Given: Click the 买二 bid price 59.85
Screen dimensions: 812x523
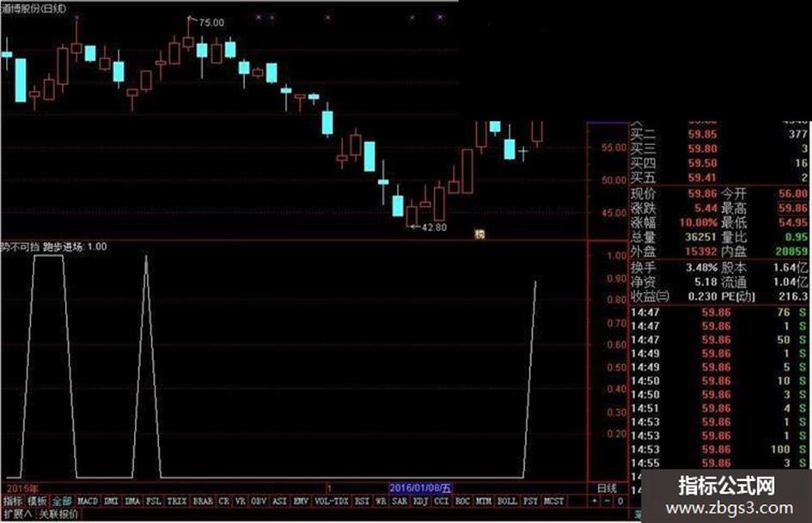Looking at the screenshot, I should tap(703, 135).
